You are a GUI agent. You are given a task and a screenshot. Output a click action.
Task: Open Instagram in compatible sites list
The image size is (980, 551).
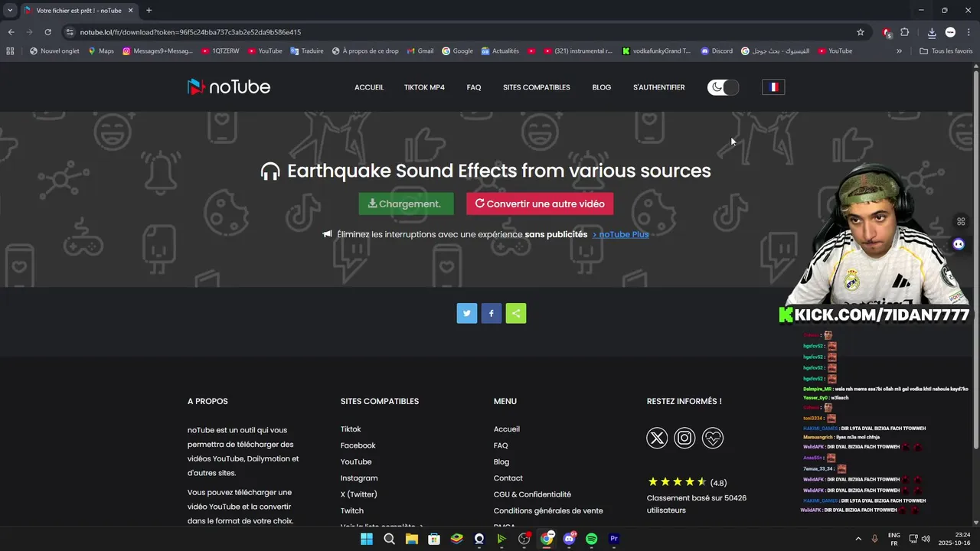pos(359,478)
